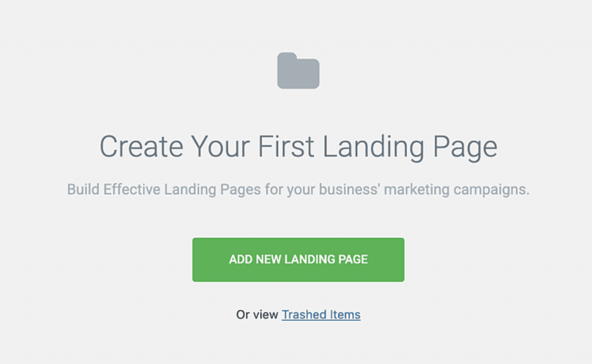592x364 pixels.
Task: Select the empty-state folder graphic
Action: coord(298,70)
